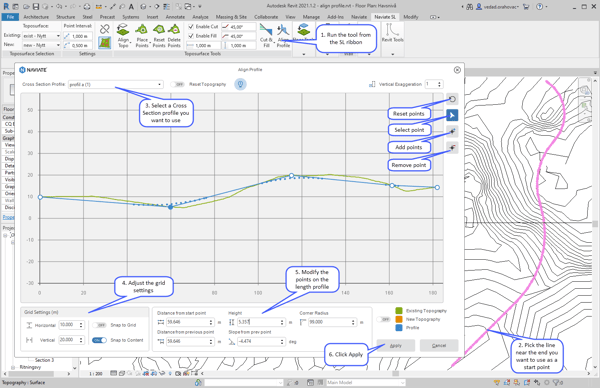
Task: Open the Cut & Fill tool
Action: [266, 30]
